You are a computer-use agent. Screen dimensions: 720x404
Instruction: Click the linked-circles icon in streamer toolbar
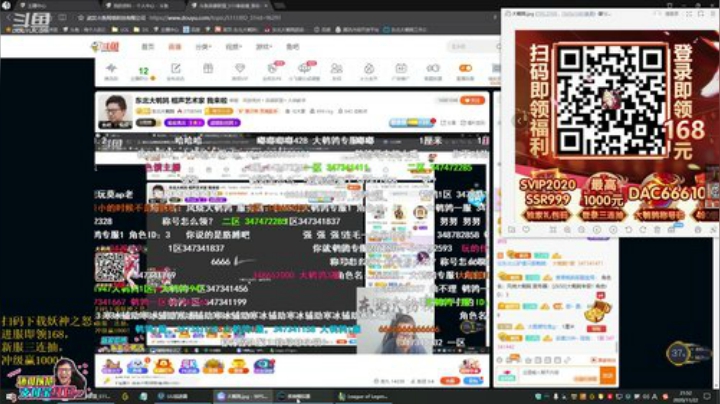tap(433, 68)
